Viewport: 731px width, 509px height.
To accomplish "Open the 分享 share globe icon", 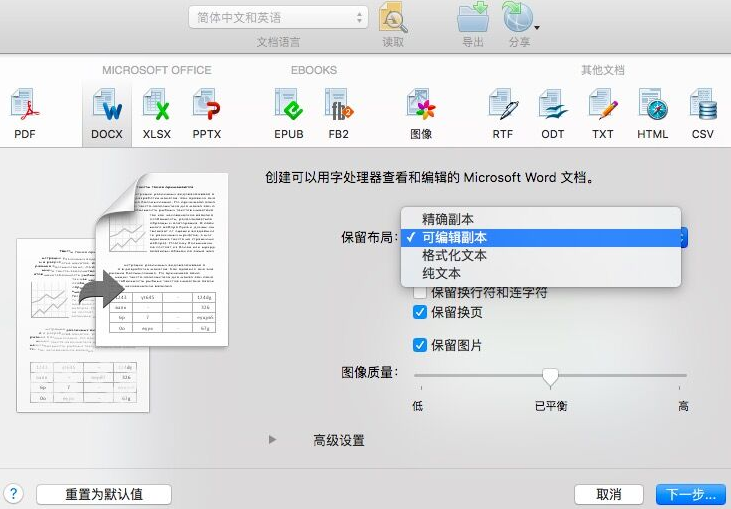I will [x=517, y=17].
